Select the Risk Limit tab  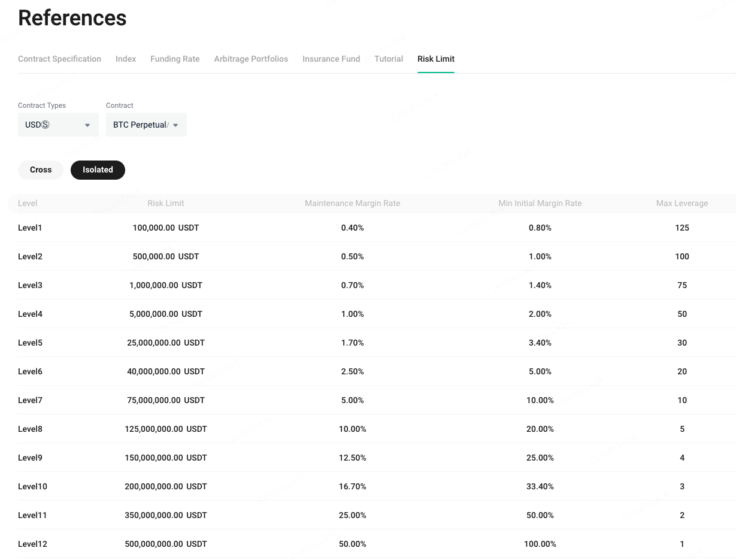click(436, 59)
